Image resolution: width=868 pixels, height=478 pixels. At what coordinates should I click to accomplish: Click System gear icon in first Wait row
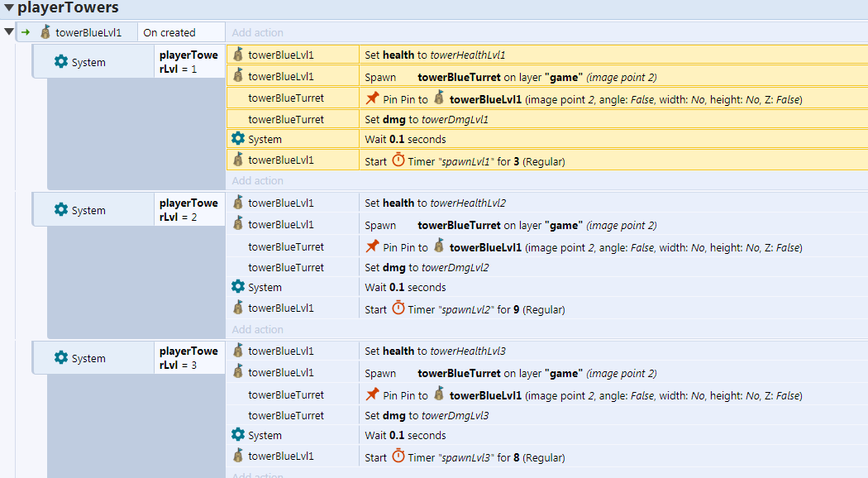click(x=238, y=138)
